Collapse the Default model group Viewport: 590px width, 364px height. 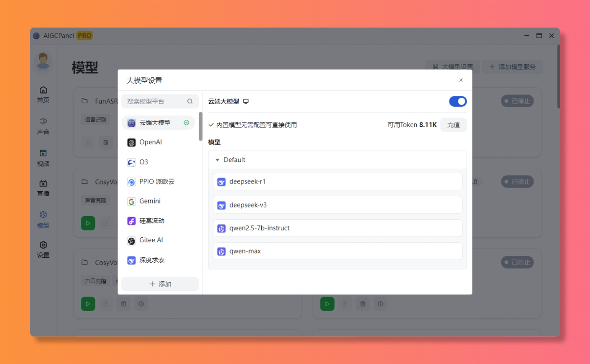point(217,160)
